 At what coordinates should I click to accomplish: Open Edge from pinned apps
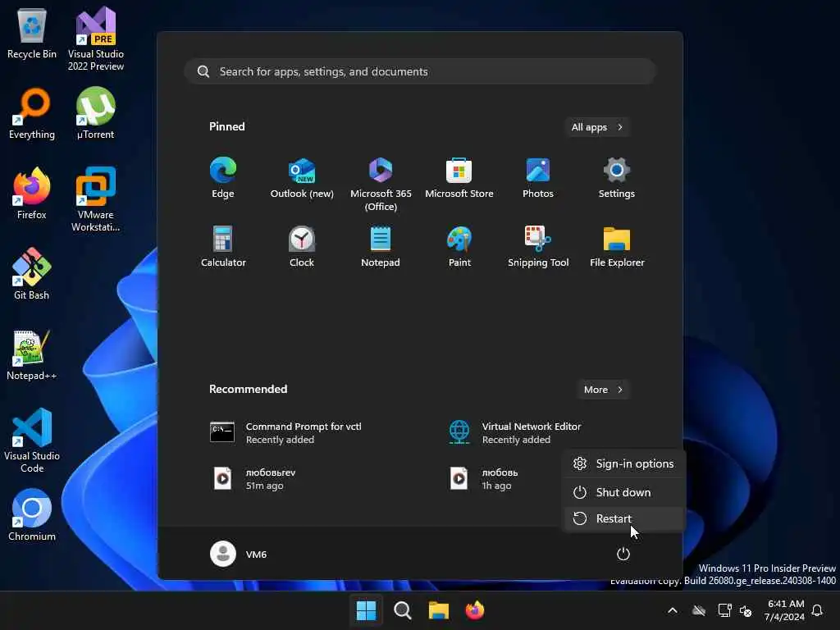[x=223, y=178]
